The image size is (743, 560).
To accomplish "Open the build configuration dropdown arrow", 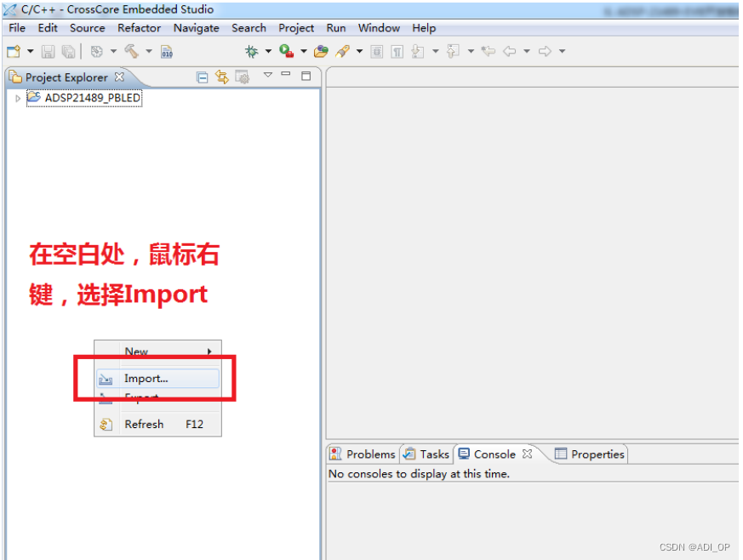I will pos(113,51).
